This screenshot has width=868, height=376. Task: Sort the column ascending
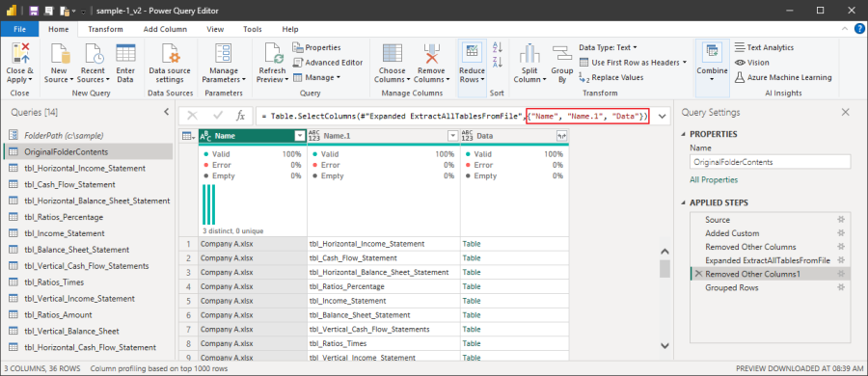(497, 47)
